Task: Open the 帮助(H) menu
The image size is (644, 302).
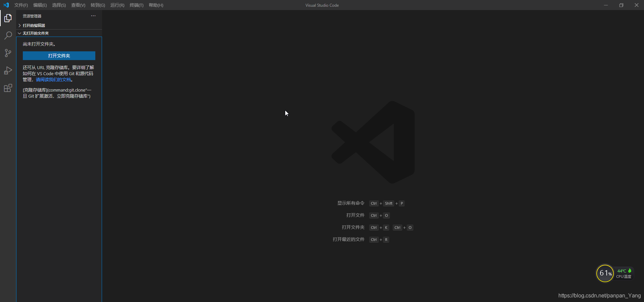Action: pos(156,5)
